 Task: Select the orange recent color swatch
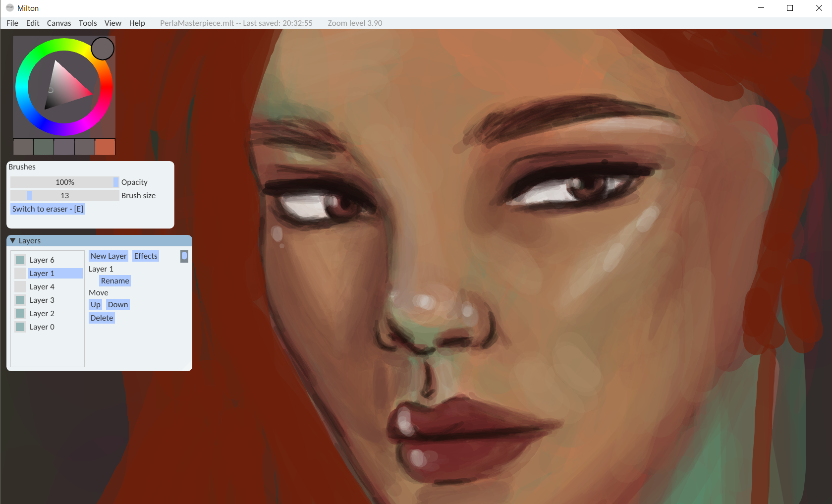(105, 147)
